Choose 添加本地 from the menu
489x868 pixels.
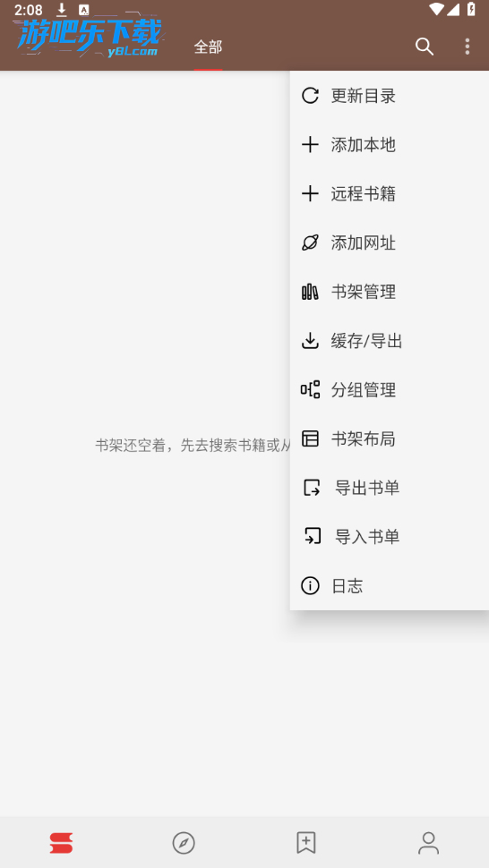390,144
